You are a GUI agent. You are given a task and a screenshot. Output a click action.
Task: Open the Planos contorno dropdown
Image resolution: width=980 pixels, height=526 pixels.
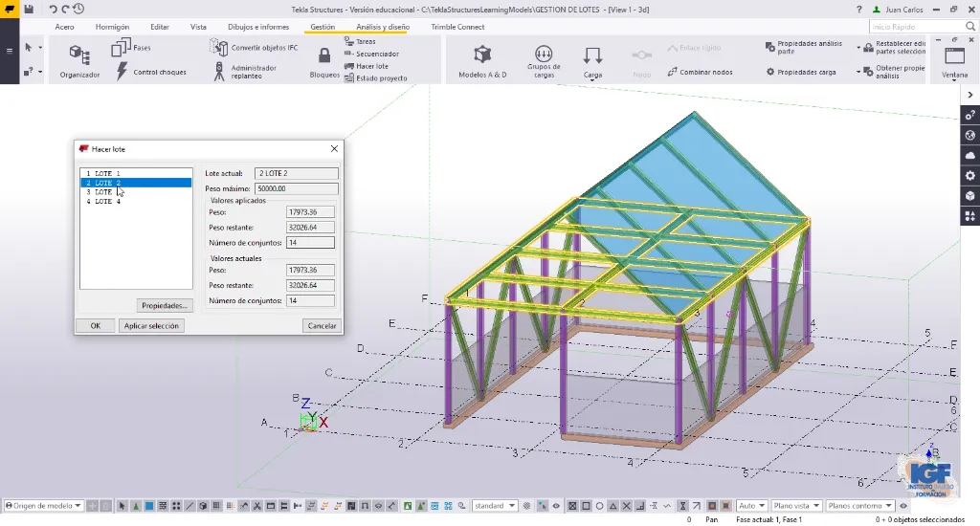tap(860, 506)
